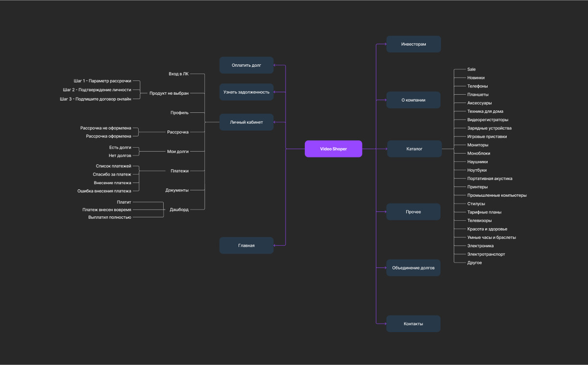Click the Прочее node
The width and height of the screenshot is (588, 365).
(414, 212)
